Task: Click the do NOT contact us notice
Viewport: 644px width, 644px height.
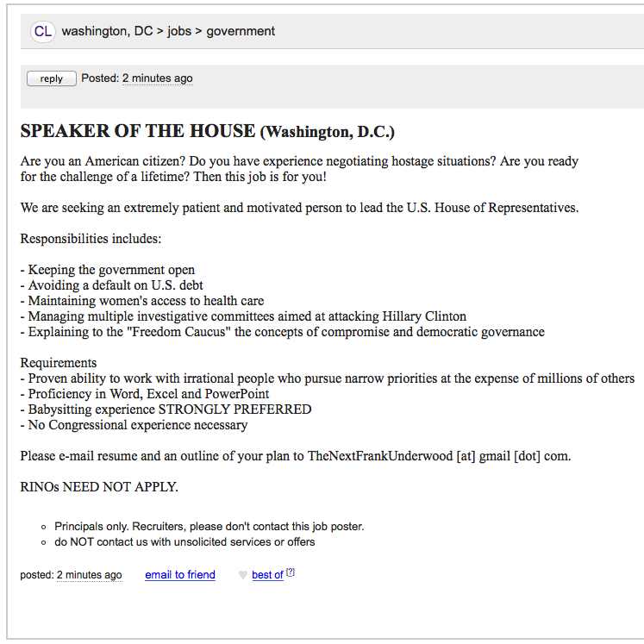Action: pyautogui.click(x=184, y=542)
